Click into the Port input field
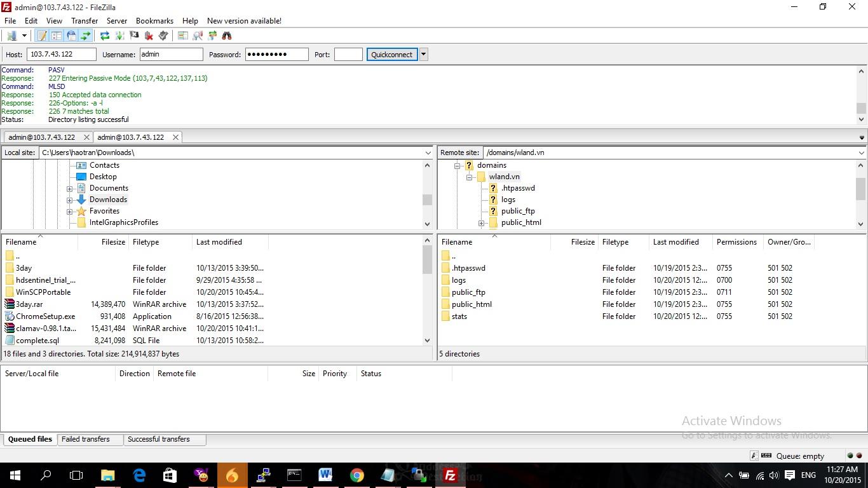868x488 pixels. click(348, 55)
